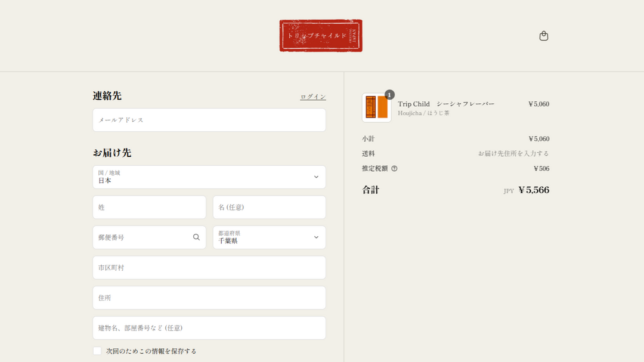Open the 国 / 地域 country dropdown
Image resolution: width=644 pixels, height=362 pixels.
(x=209, y=177)
